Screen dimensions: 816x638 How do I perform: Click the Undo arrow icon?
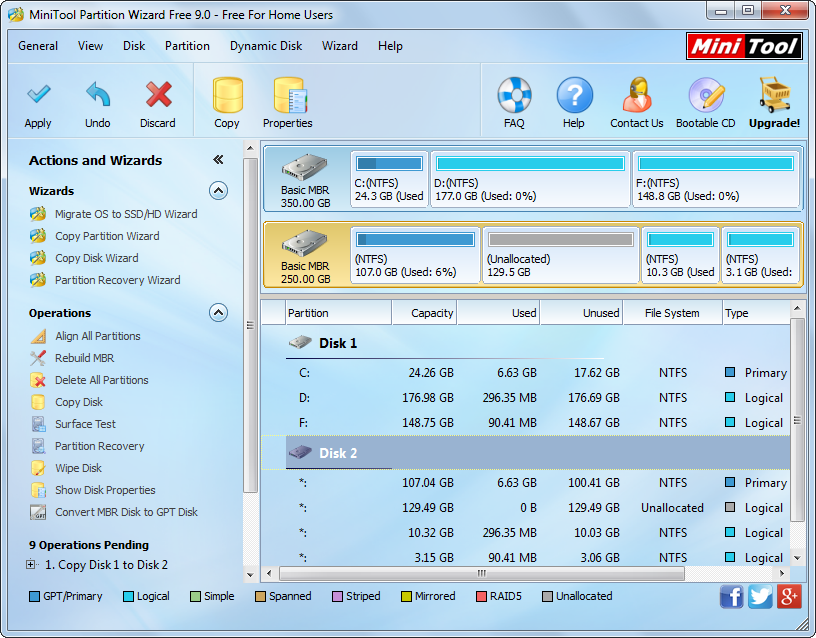pos(98,94)
